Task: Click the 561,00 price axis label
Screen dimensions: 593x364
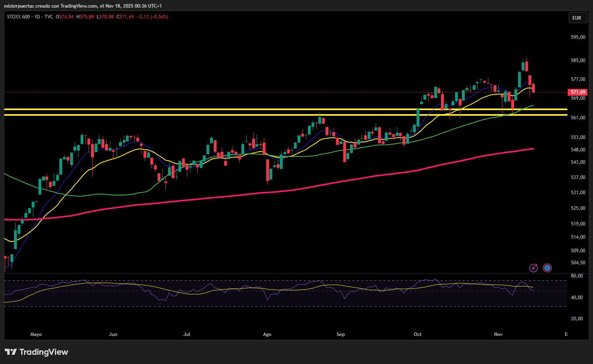Action: click(578, 118)
